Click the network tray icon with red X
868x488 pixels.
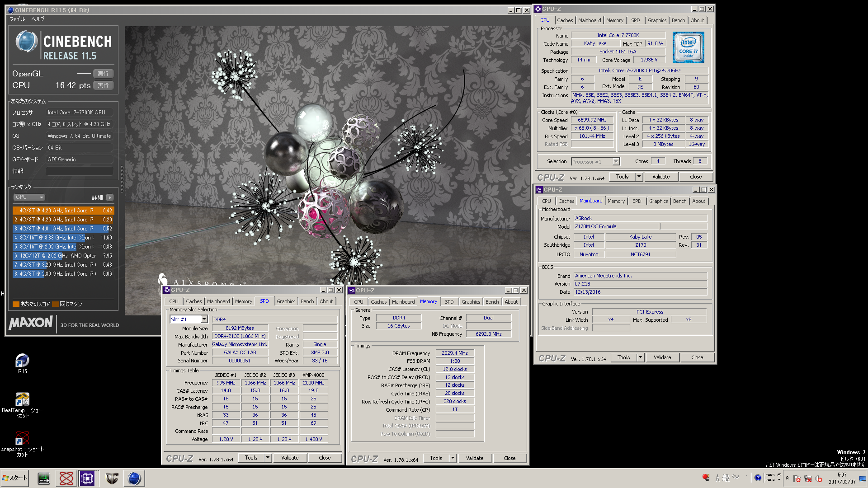click(807, 479)
